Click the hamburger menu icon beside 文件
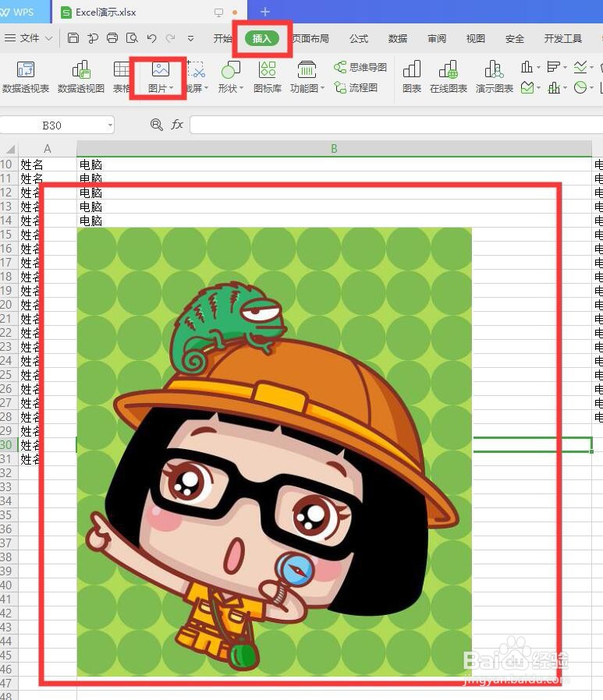This screenshot has width=603, height=700. [10, 38]
